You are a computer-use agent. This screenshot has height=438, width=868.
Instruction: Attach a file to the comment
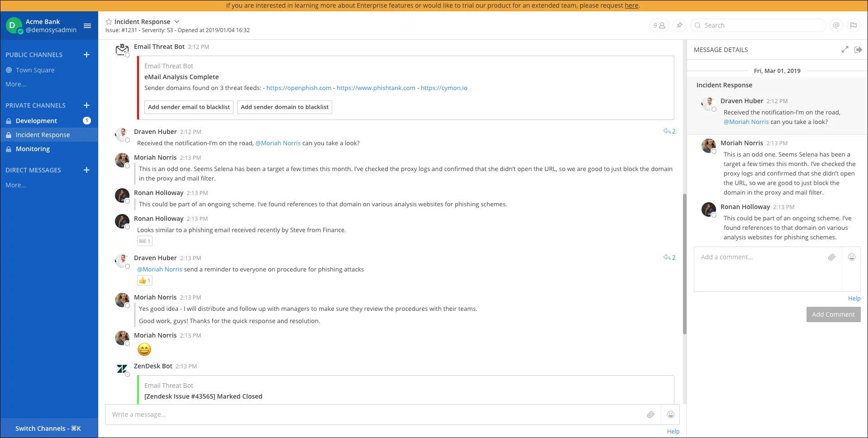point(832,257)
